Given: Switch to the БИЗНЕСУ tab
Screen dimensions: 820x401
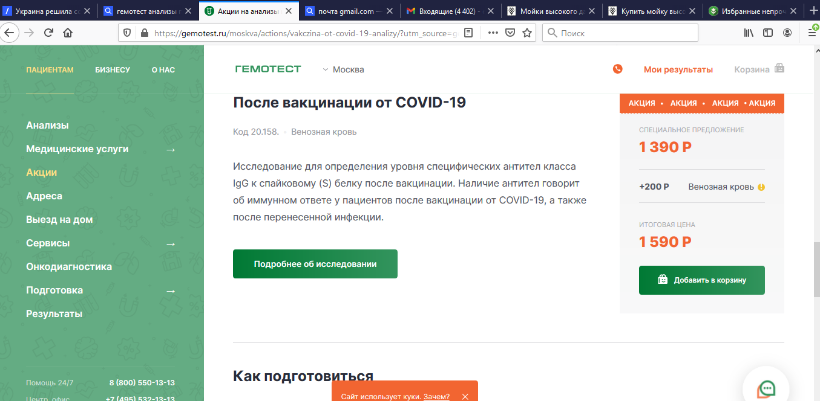Looking at the screenshot, I should [112, 70].
